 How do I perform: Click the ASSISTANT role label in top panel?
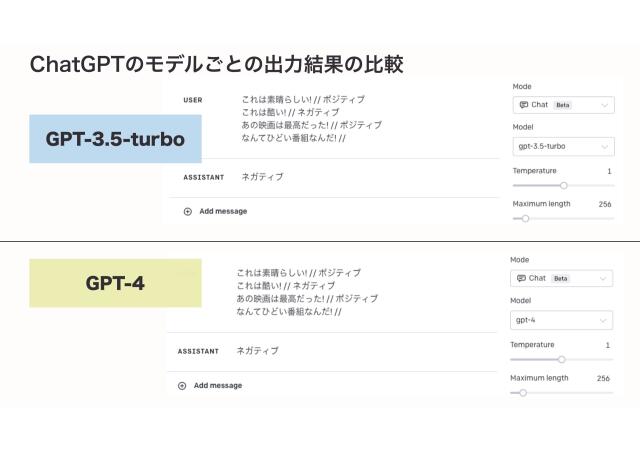204,178
